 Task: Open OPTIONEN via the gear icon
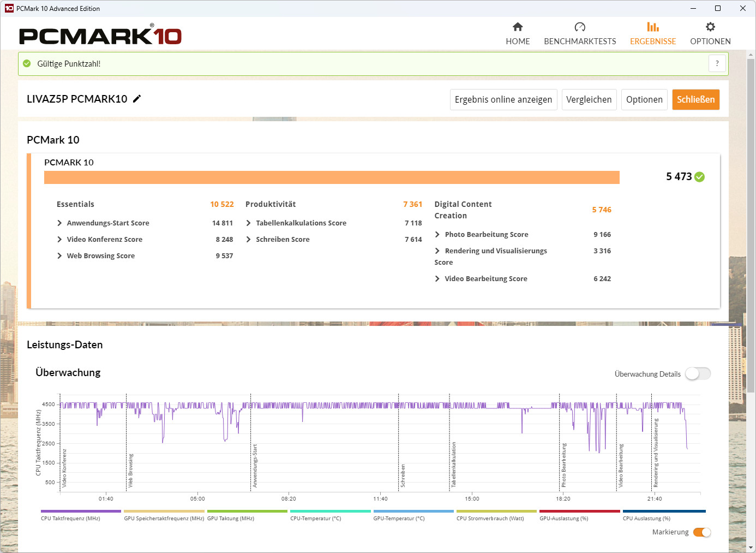[x=710, y=26]
